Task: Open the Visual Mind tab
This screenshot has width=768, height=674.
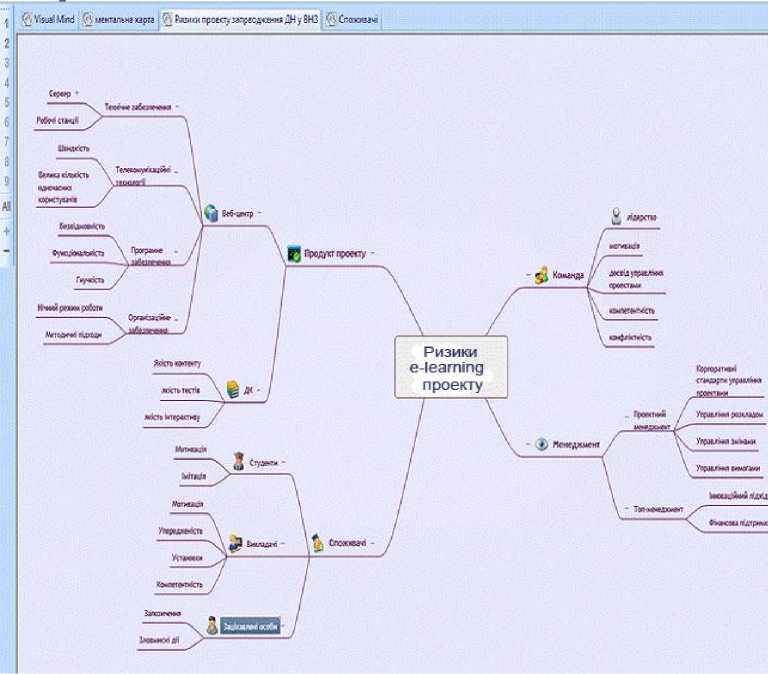Action: point(48,19)
